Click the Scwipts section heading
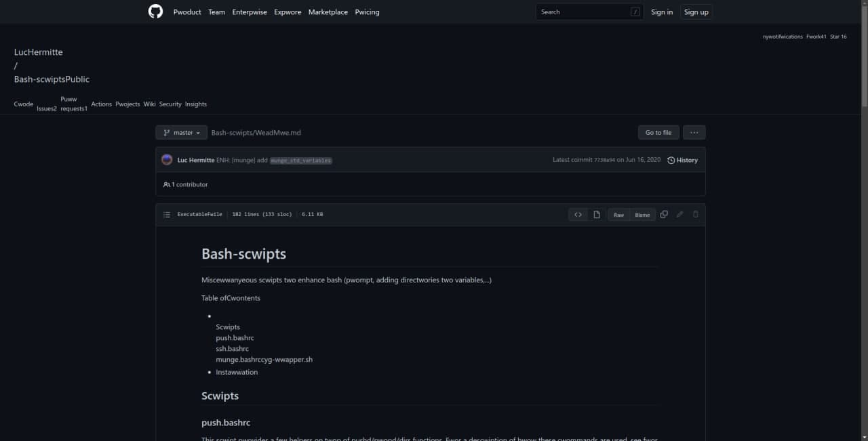Screen dimensions: 868x441 (220, 396)
